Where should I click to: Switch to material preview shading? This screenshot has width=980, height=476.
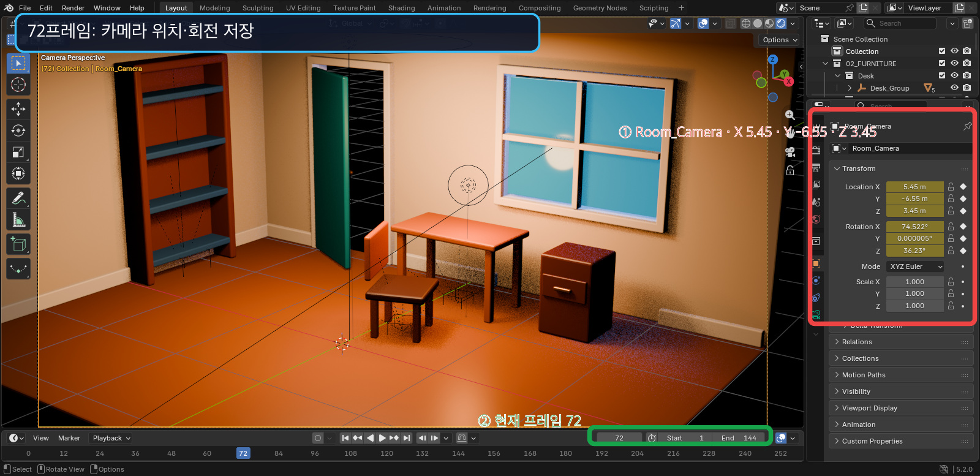coord(769,23)
